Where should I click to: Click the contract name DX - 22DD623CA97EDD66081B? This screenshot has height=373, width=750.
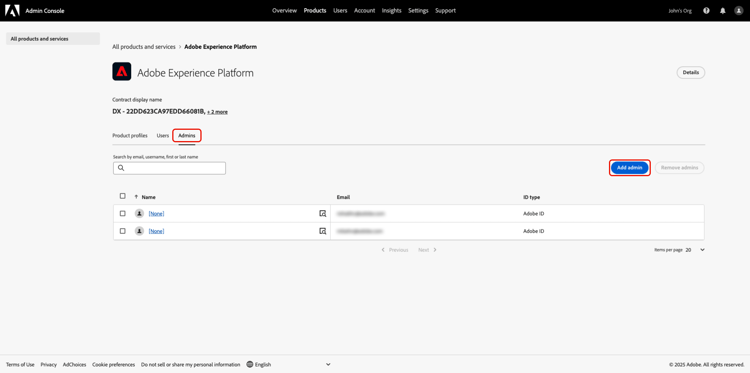(159, 111)
